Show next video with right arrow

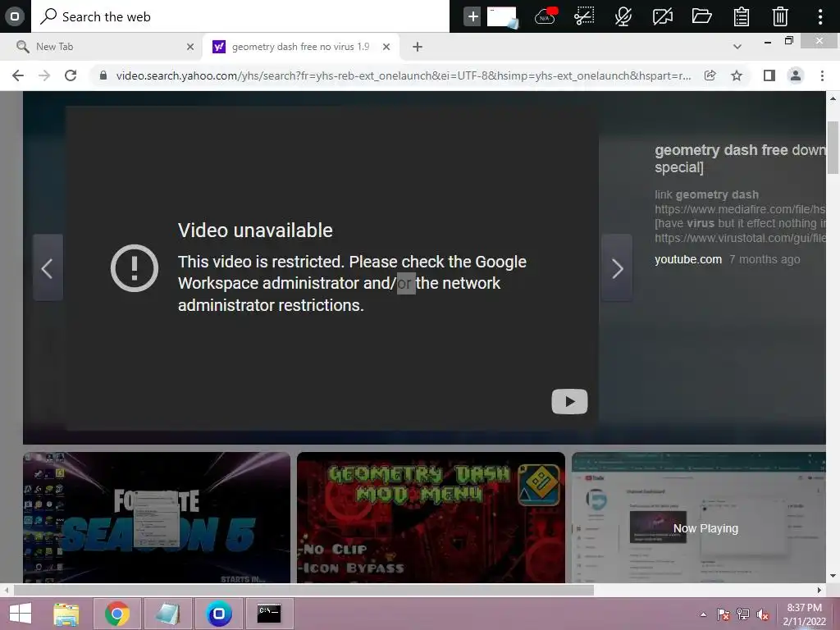[x=617, y=267]
